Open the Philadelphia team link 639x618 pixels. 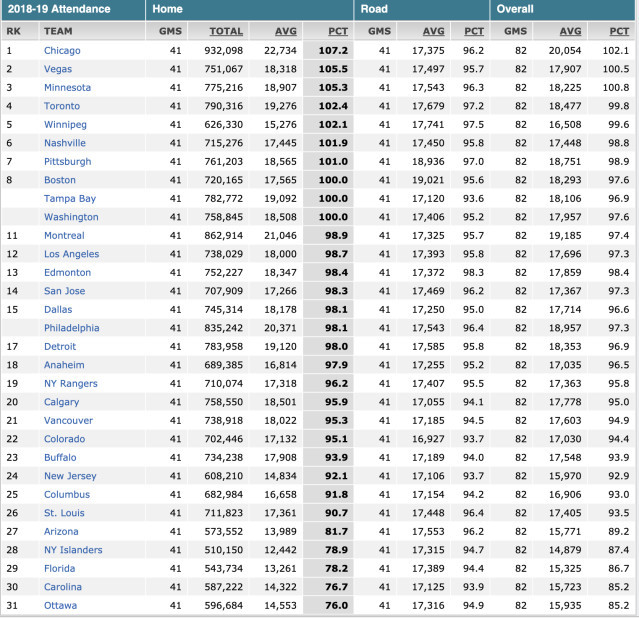(x=72, y=328)
